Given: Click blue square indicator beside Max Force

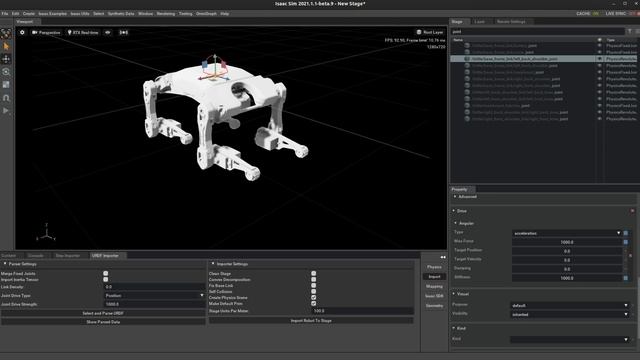Looking at the screenshot, I should (x=626, y=242).
